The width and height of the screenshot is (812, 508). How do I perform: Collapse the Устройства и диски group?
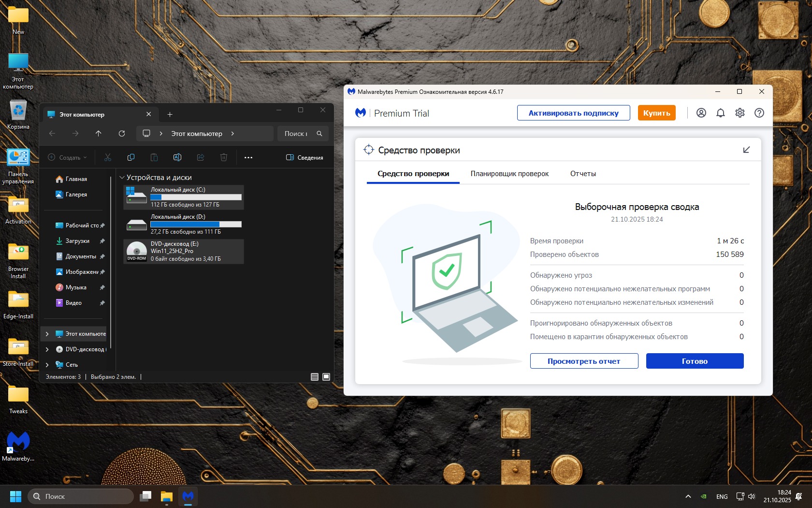122,178
